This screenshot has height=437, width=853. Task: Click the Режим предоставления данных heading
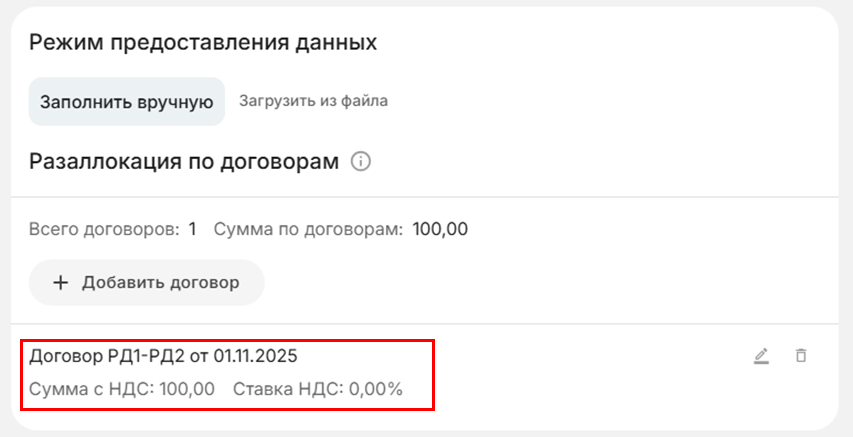tap(203, 42)
